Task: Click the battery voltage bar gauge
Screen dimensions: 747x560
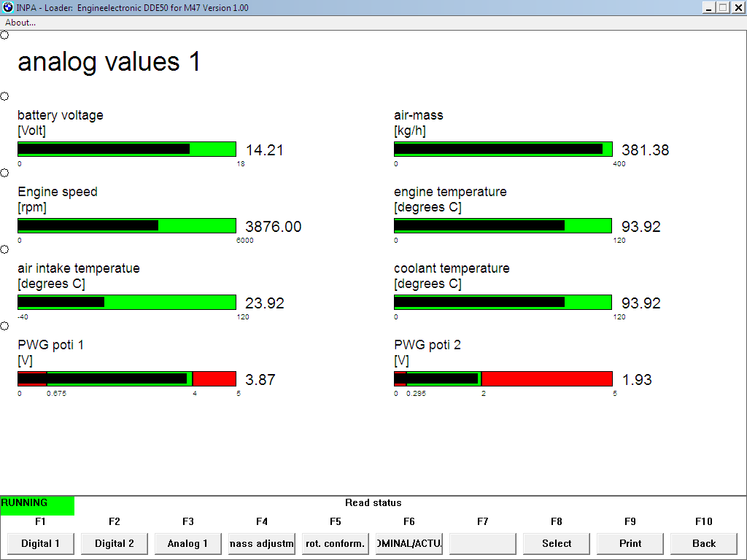Action: tap(127, 149)
